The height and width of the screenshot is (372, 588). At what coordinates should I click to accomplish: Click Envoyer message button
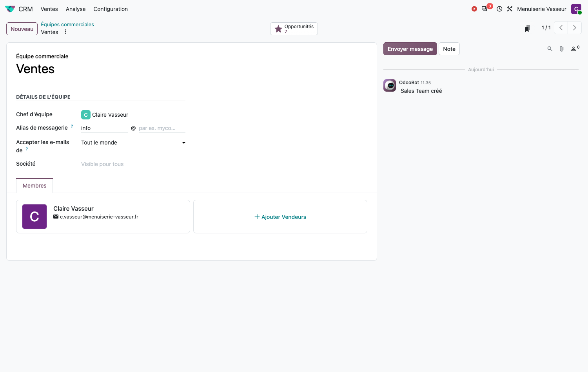point(410,49)
